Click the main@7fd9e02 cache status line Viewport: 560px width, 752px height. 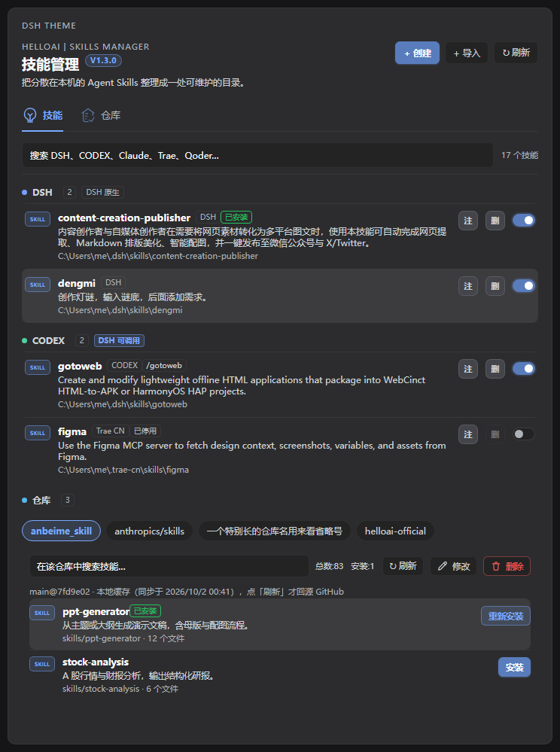(187, 592)
